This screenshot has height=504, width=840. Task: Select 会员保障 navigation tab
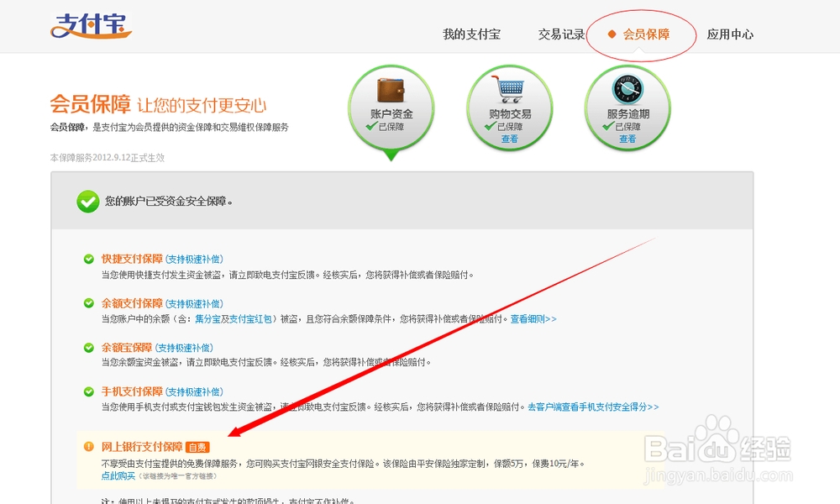(x=645, y=34)
